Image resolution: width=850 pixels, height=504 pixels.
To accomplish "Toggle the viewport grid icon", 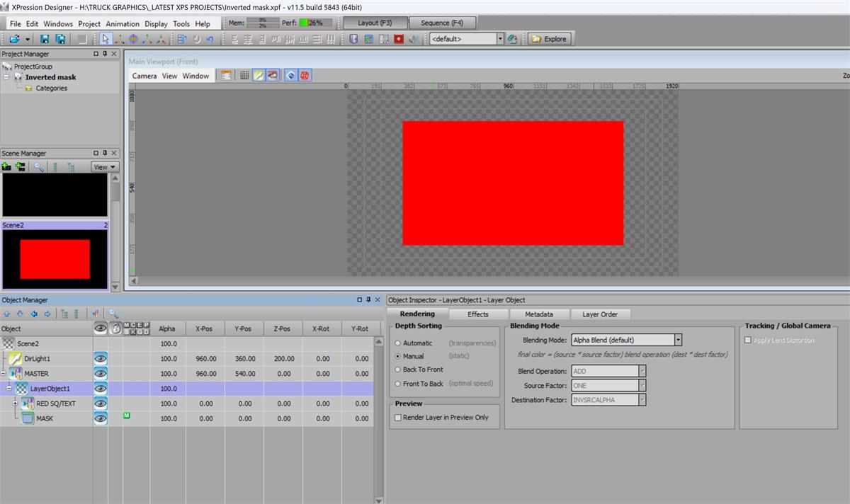I will (x=244, y=75).
